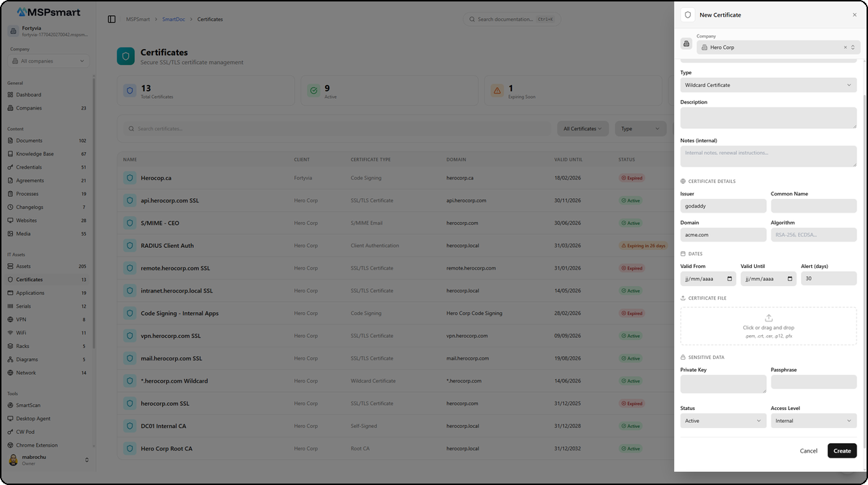Clear the Hero Corp company selection
This screenshot has height=485, width=868.
point(845,47)
